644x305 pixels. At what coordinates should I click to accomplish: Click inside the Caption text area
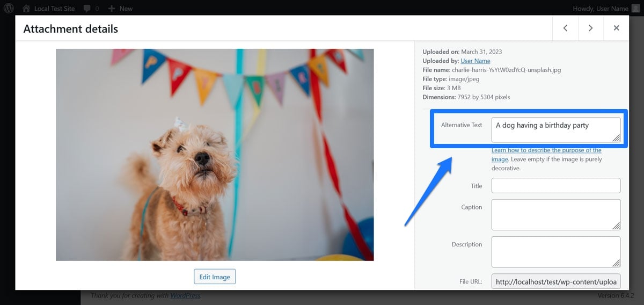coord(555,214)
